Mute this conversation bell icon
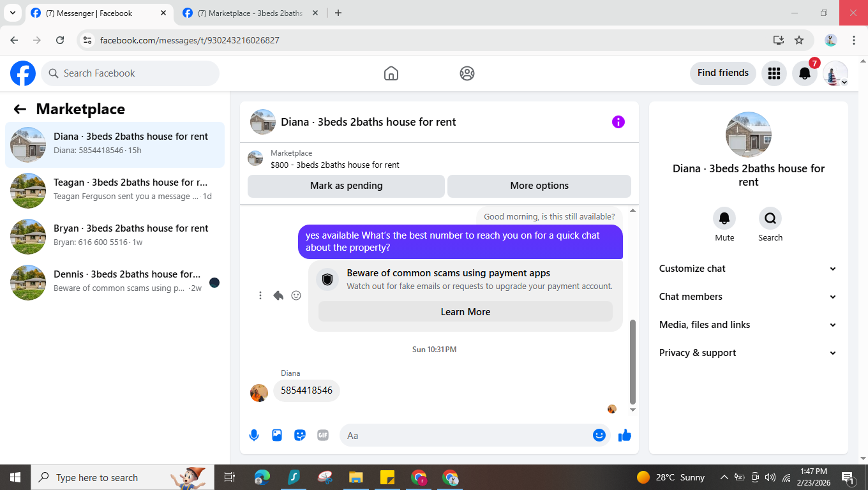 724,219
